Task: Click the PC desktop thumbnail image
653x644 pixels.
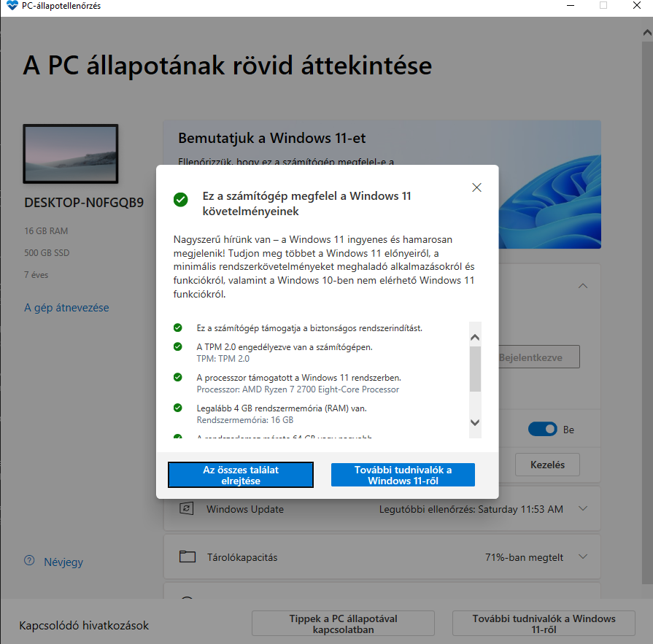Action: point(70,154)
